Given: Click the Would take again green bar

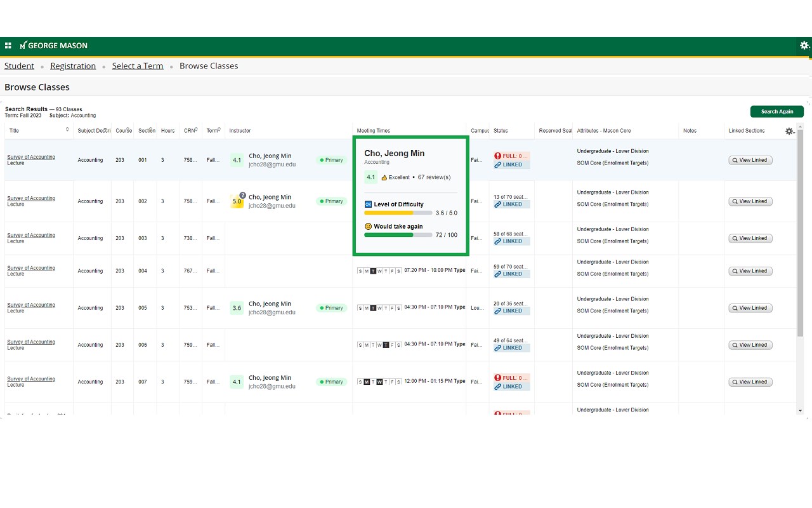Looking at the screenshot, I should pyautogui.click(x=389, y=235).
